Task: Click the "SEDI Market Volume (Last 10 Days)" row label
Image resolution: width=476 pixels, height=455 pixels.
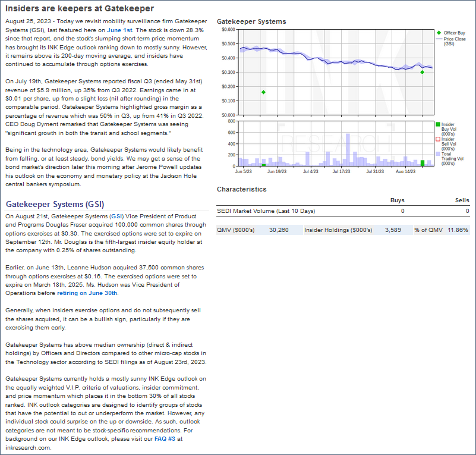Action: point(266,211)
